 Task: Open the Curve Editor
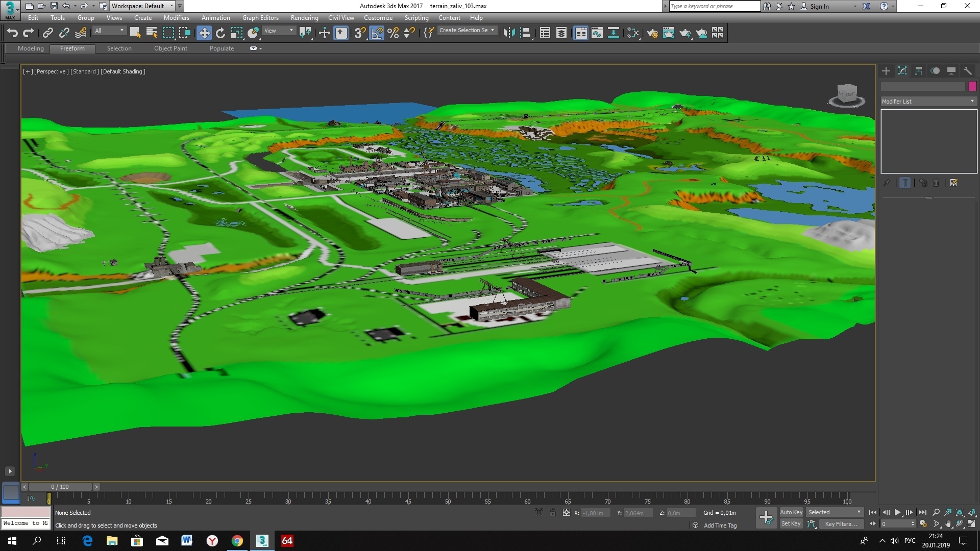[x=597, y=33]
